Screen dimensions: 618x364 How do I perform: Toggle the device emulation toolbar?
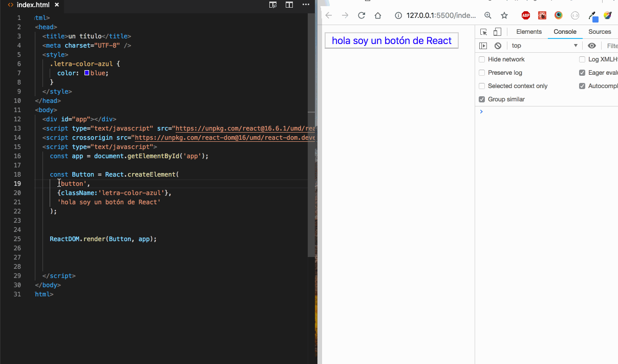pyautogui.click(x=497, y=32)
